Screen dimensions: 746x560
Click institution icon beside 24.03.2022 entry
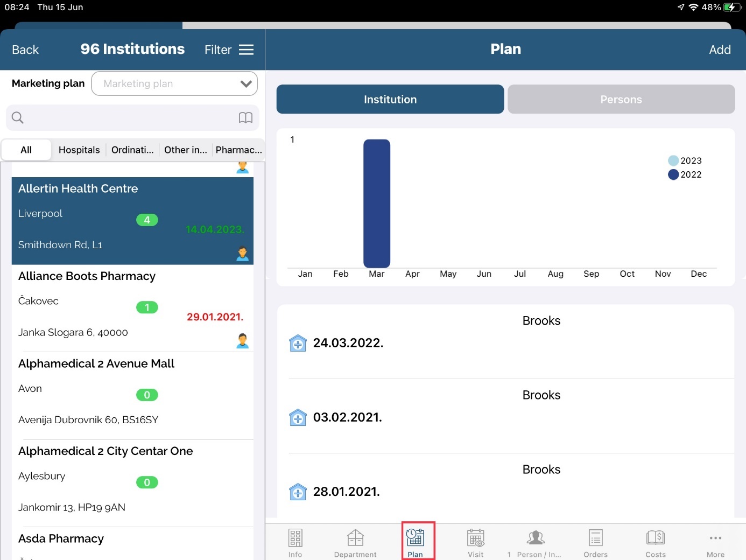pos(298,343)
